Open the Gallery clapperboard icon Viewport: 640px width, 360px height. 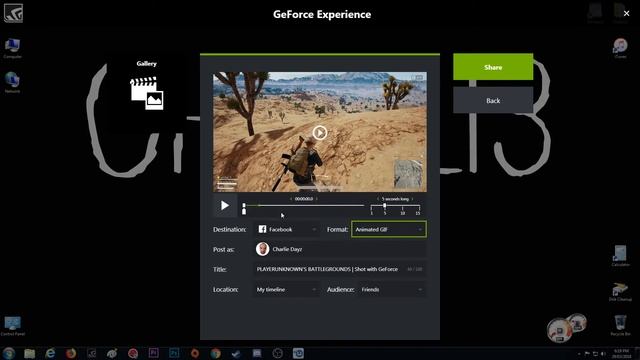point(147,93)
